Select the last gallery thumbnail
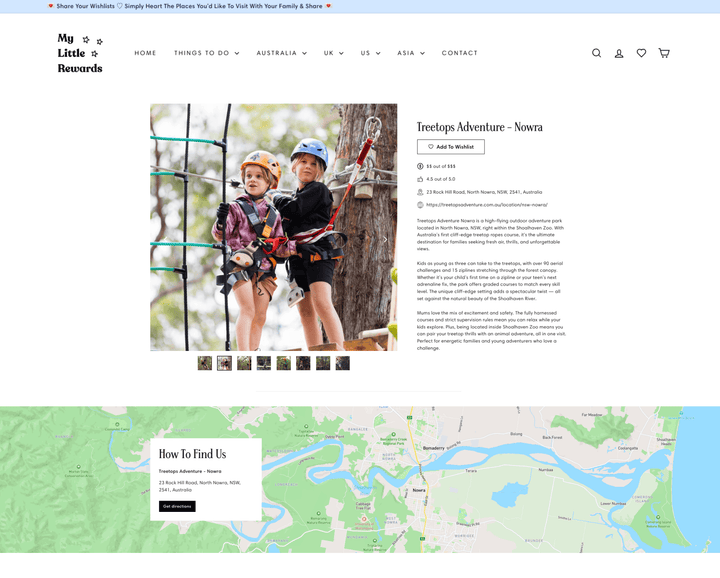The height and width of the screenshot is (578, 720). [343, 363]
